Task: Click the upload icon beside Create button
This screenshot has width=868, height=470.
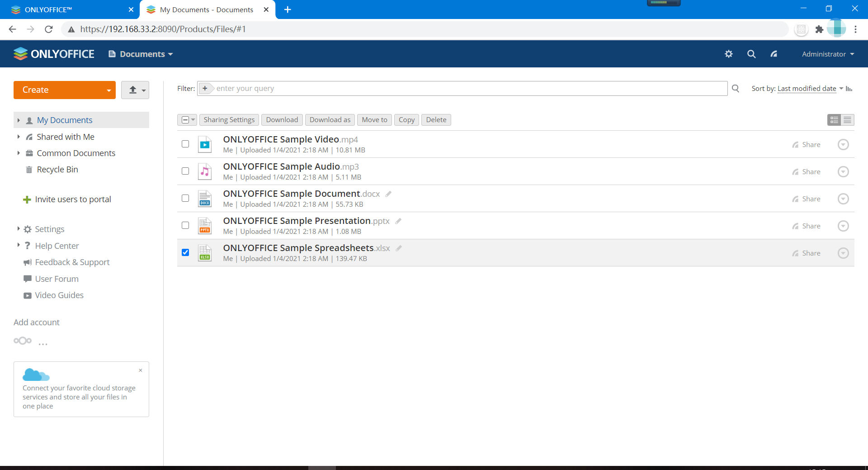Action: click(132, 90)
